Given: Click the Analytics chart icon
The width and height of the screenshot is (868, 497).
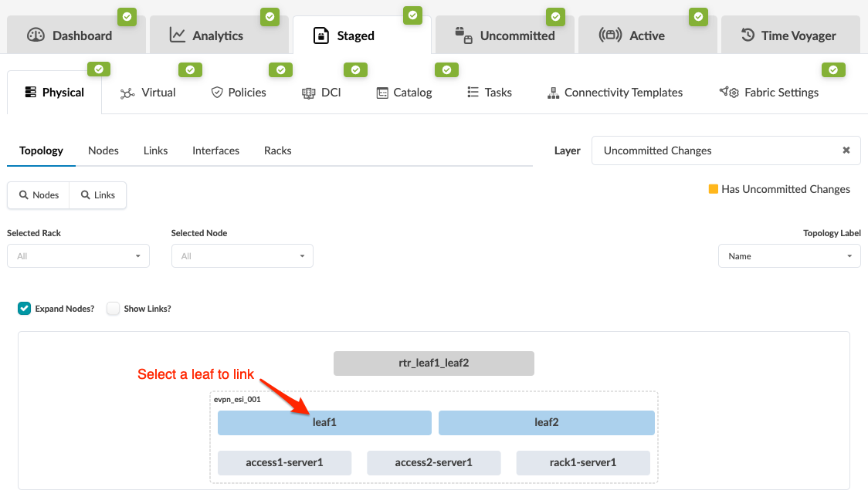Looking at the screenshot, I should 178,35.
